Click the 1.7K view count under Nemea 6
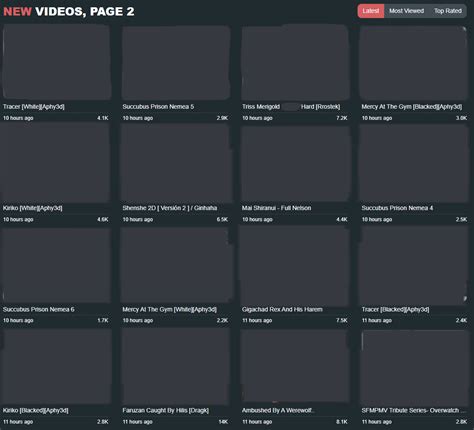Viewport: 474px width, 430px height. click(103, 320)
